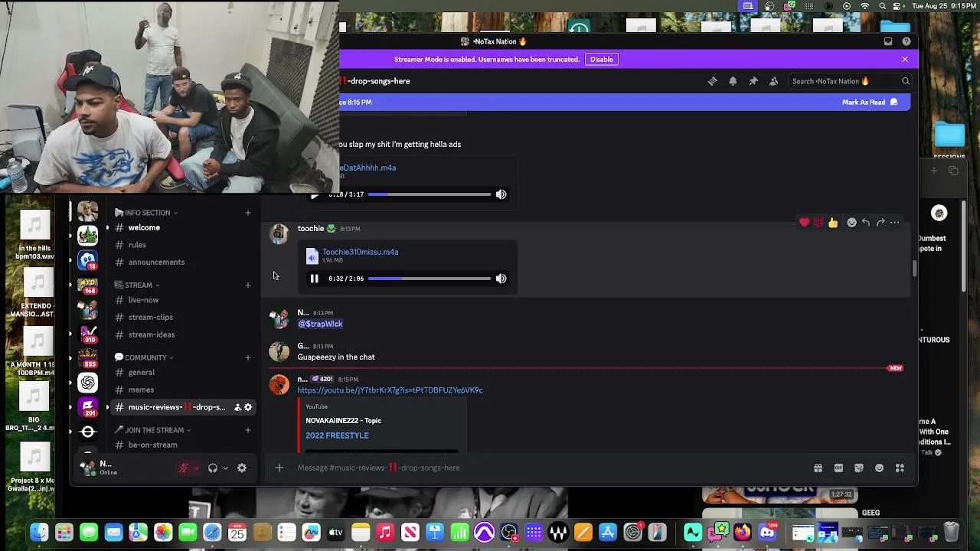This screenshot has height=551, width=980.
Task: Open the Discord help icon
Action: (906, 41)
